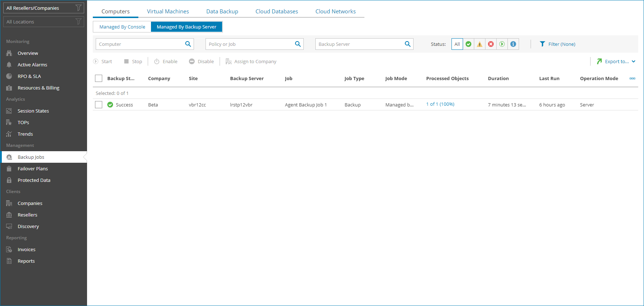Filter by Success status icon

pyautogui.click(x=468, y=44)
